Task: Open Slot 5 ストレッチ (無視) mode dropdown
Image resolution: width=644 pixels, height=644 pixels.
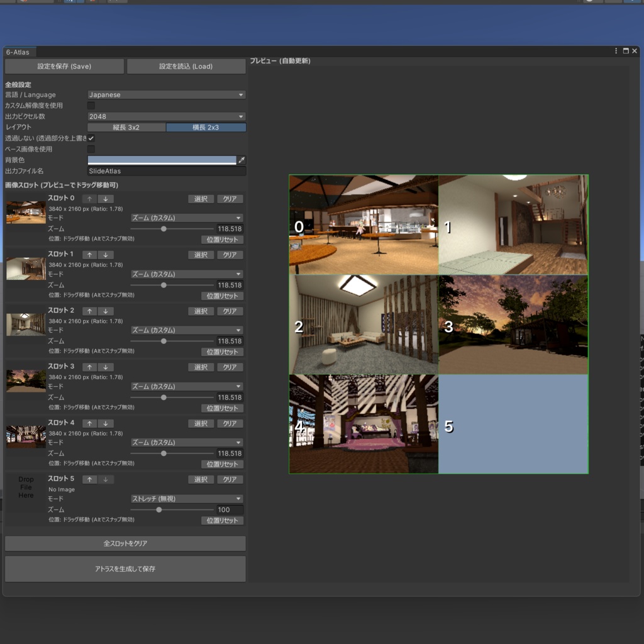Action: [x=187, y=499]
